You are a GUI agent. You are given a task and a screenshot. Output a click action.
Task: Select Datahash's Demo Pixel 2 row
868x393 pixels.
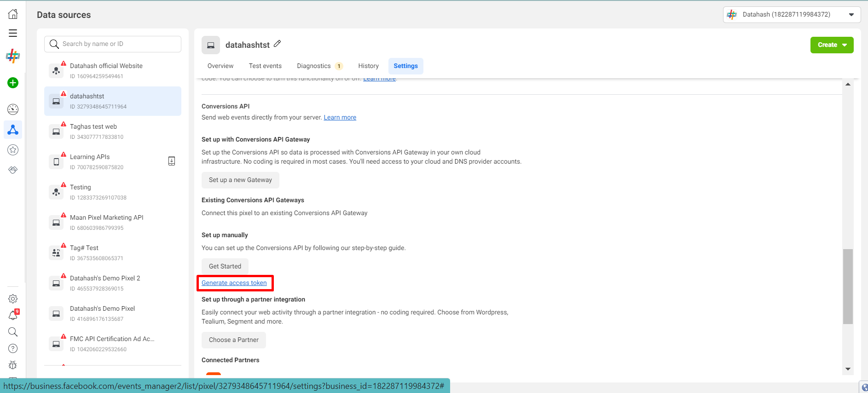(x=113, y=283)
